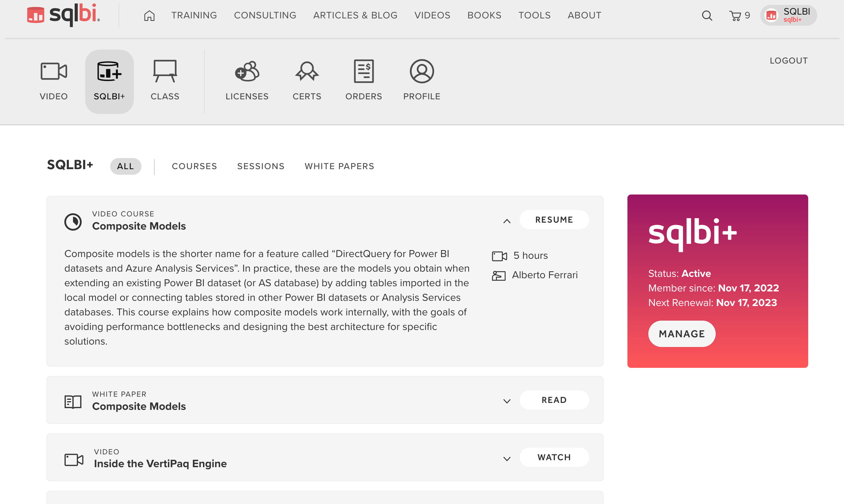Click the Member since Nov 17, 2022 text
This screenshot has height=504, width=844.
[x=714, y=288]
